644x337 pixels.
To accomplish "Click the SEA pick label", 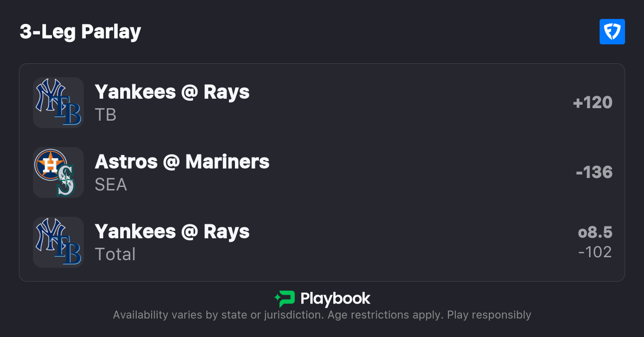I will click(111, 185).
